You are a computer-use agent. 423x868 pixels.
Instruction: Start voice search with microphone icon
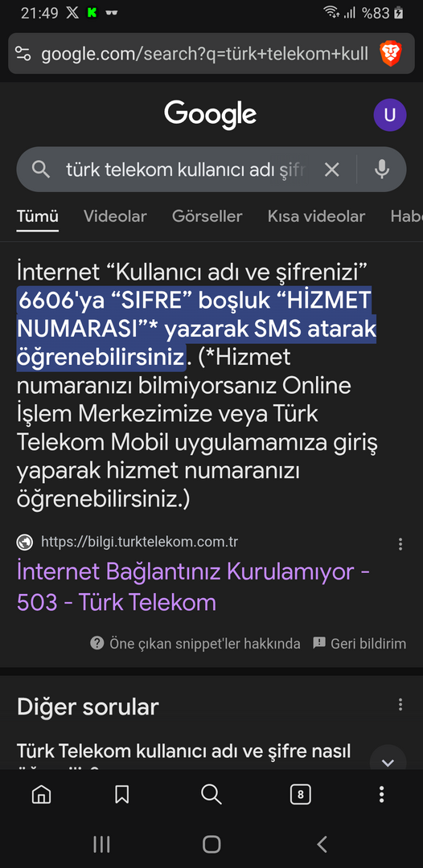tap(381, 170)
